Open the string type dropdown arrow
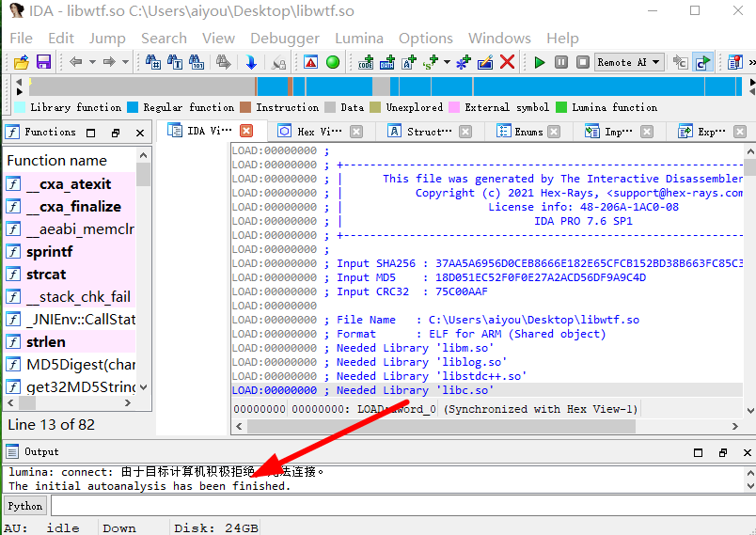Image resolution: width=756 pixels, height=535 pixels. pyautogui.click(x=447, y=62)
